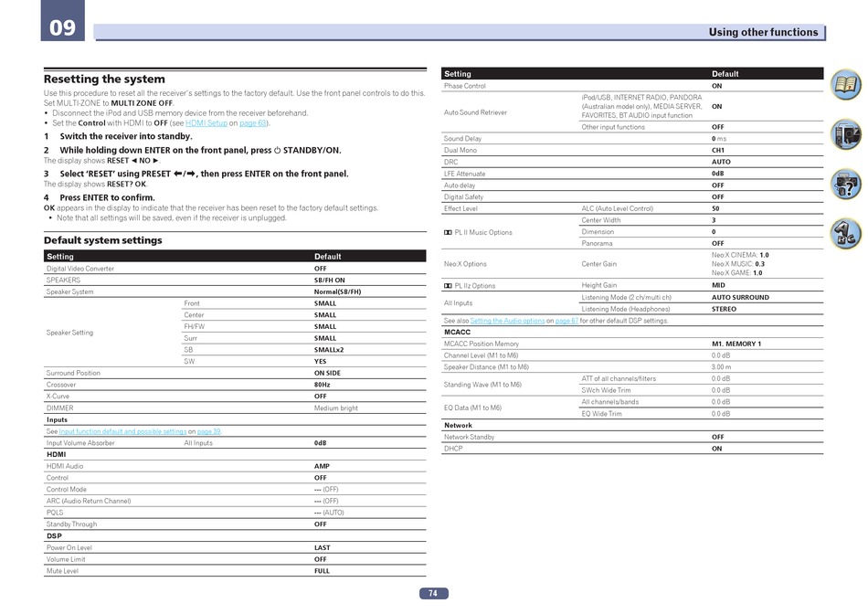Viewport: 868px width, 614px height.
Task: Select the SMALLx2 value for SB
Action: point(329,350)
